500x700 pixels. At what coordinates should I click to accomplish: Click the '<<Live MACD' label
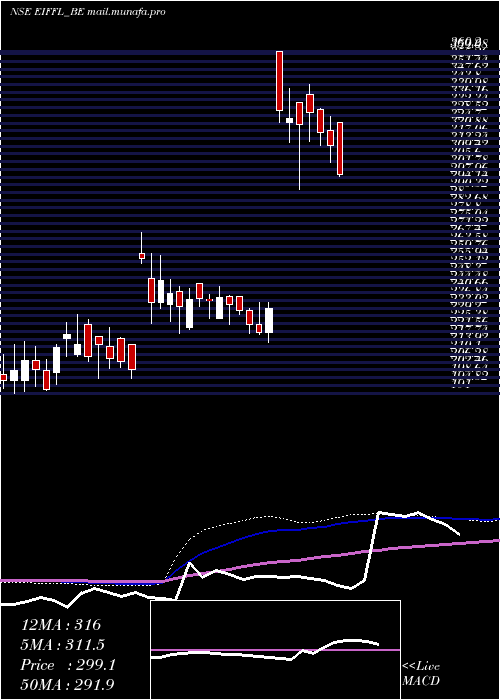(421, 674)
